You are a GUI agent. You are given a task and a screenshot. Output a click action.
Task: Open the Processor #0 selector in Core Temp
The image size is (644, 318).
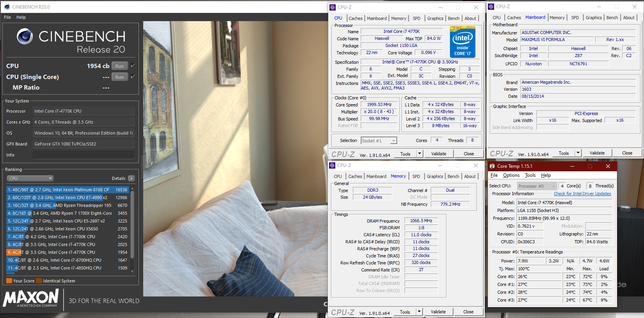tap(537, 186)
